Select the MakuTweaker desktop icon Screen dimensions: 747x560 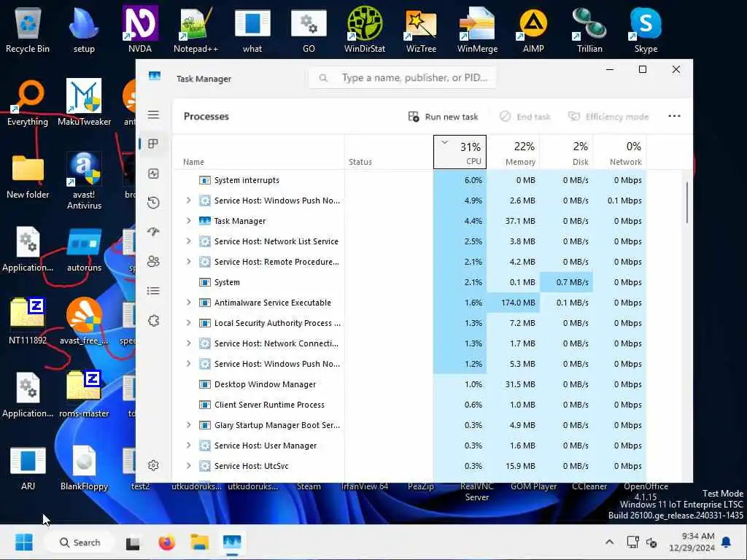click(84, 103)
